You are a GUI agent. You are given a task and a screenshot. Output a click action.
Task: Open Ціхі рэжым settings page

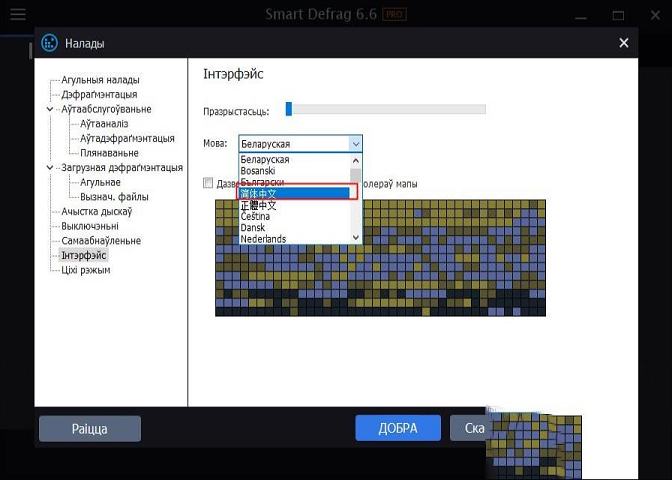point(86,270)
